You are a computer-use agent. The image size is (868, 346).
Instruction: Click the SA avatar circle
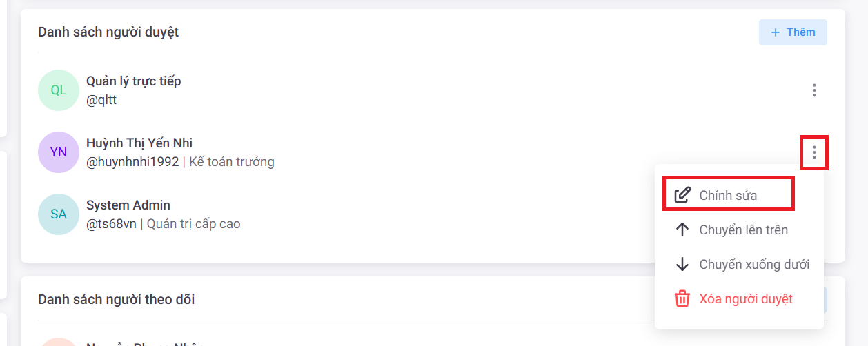click(59, 214)
